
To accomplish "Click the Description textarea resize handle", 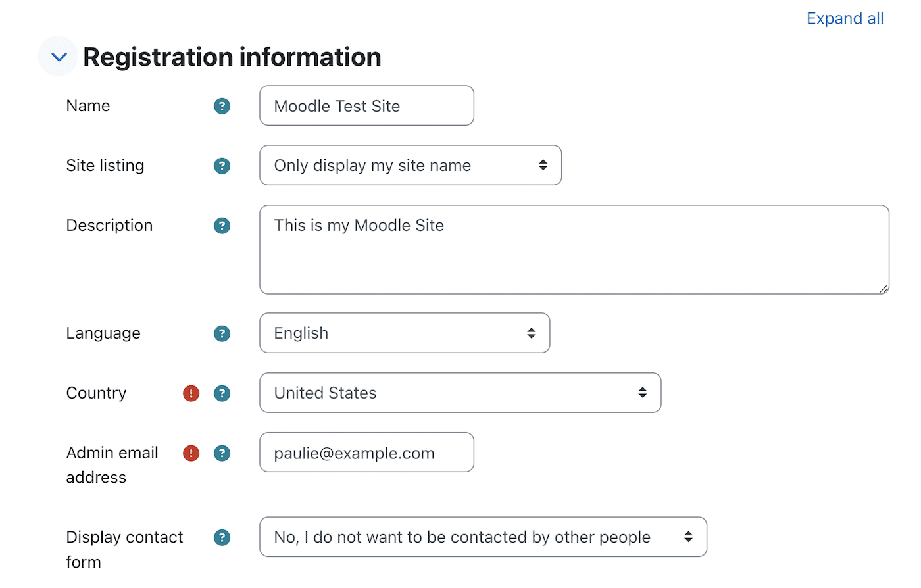I will [884, 289].
